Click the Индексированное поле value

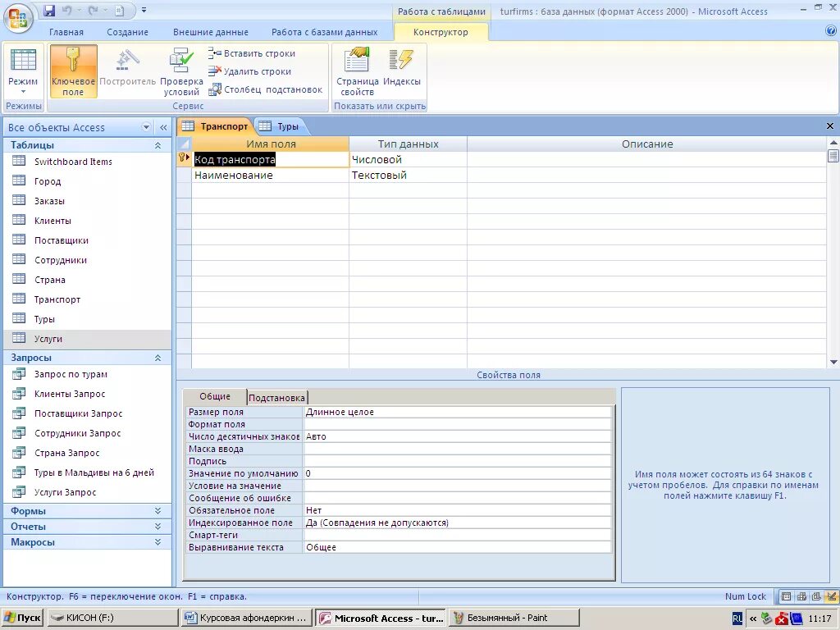[x=457, y=523]
